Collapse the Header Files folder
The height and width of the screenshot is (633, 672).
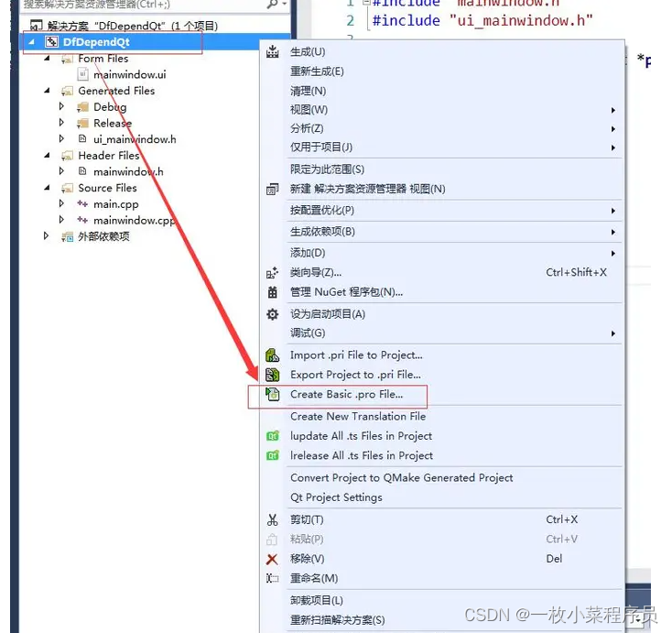[x=47, y=155]
